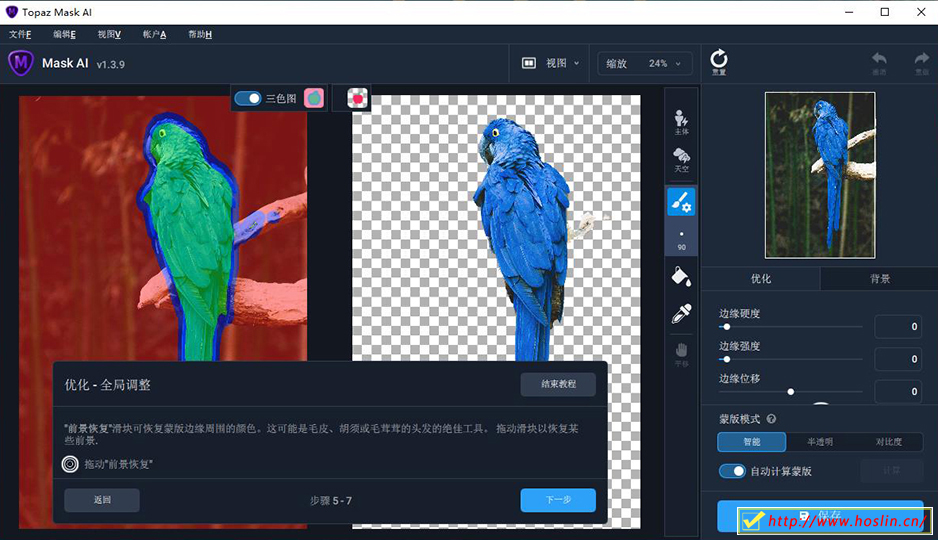Click the 返回 back button
The height and width of the screenshot is (540, 938).
pos(102,500)
